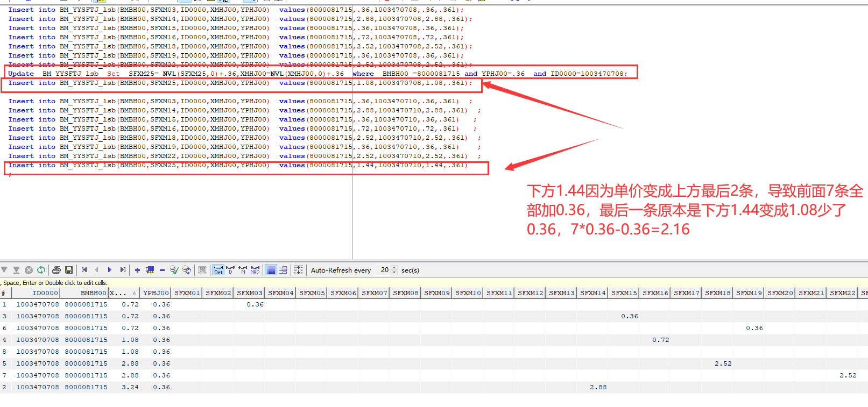Switch to single record form view
868x407 pixels.
[283, 270]
